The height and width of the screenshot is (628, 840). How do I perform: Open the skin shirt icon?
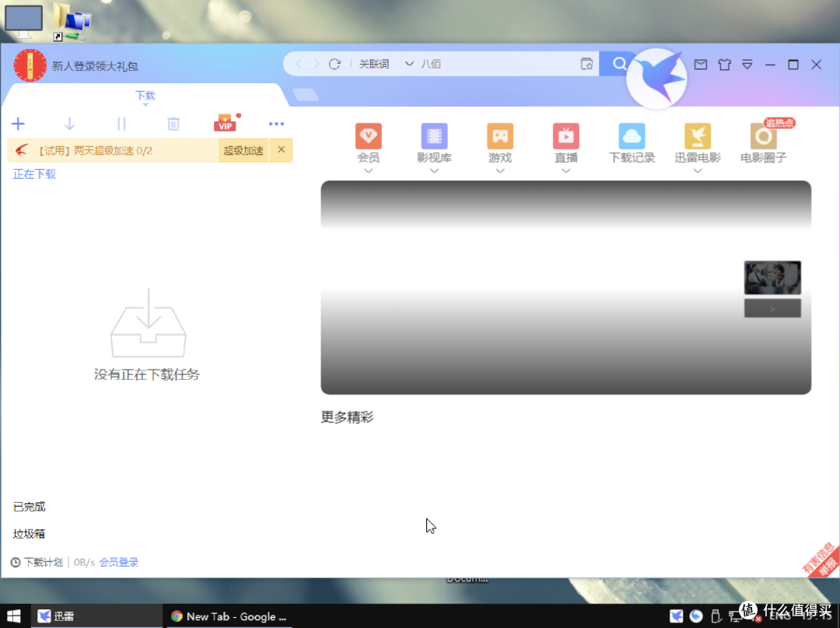(724, 65)
